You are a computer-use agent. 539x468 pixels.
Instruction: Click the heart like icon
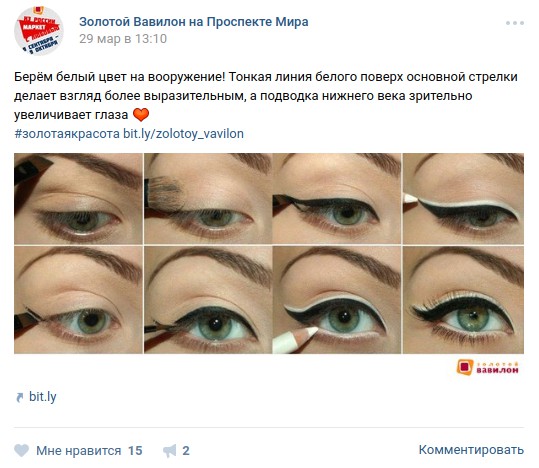tap(21, 450)
